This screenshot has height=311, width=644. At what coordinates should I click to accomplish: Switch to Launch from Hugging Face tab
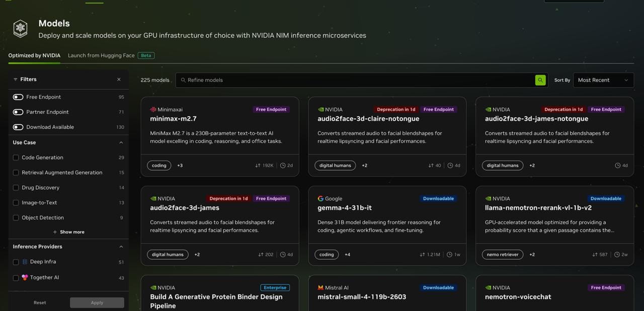(101, 55)
